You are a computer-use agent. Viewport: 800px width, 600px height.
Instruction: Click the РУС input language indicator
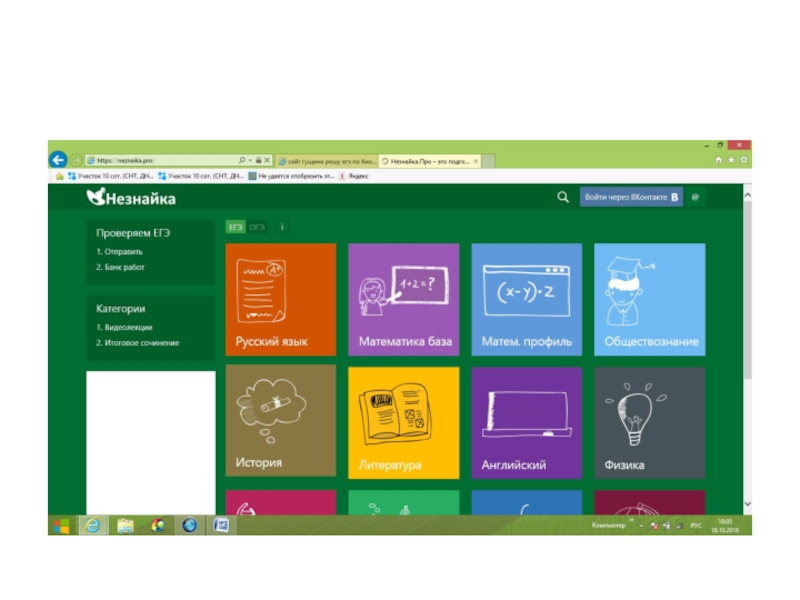point(696,525)
